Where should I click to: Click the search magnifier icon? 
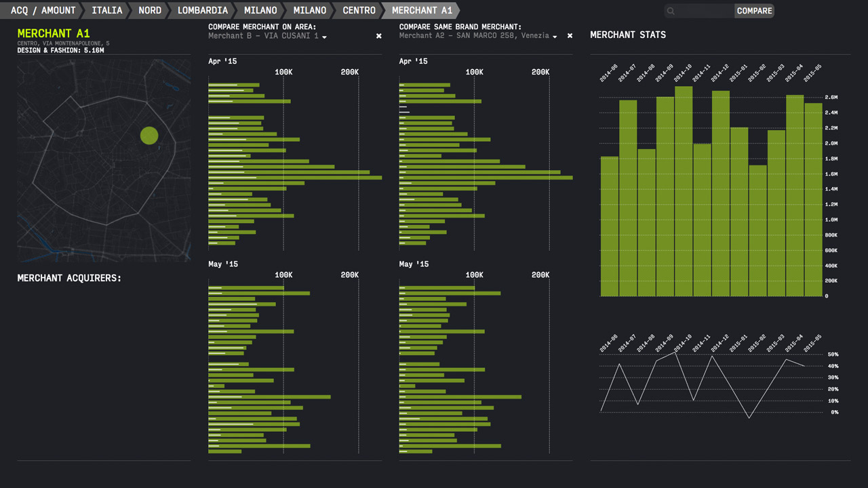point(671,11)
